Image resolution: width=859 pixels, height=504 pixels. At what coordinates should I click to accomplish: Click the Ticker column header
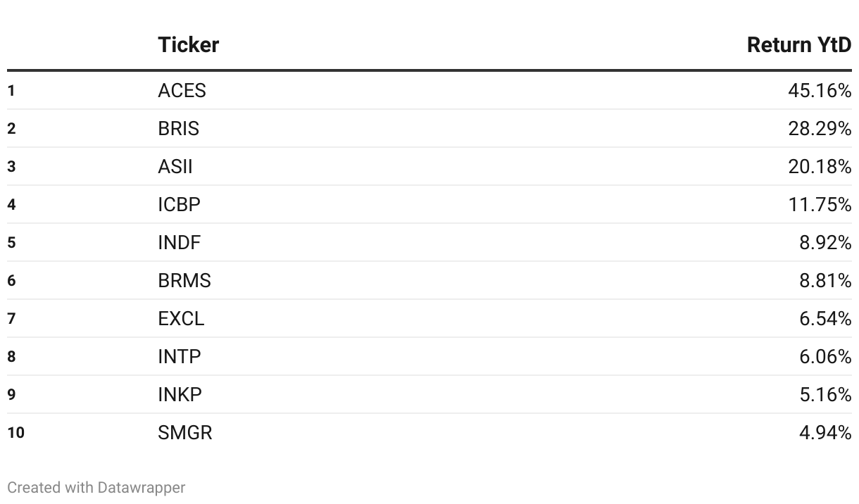[188, 45]
